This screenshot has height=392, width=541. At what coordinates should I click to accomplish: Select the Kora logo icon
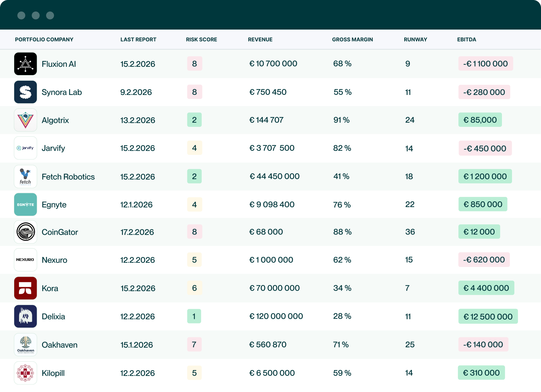(x=25, y=288)
